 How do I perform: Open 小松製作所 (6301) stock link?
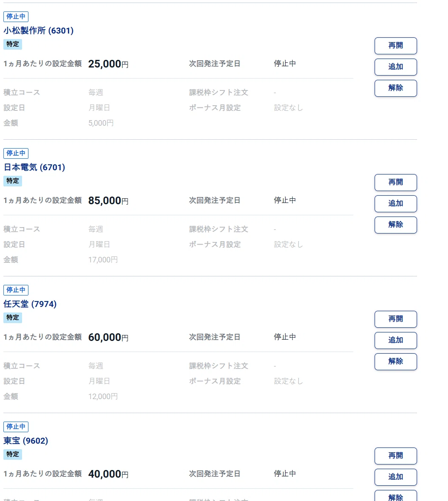(x=38, y=31)
